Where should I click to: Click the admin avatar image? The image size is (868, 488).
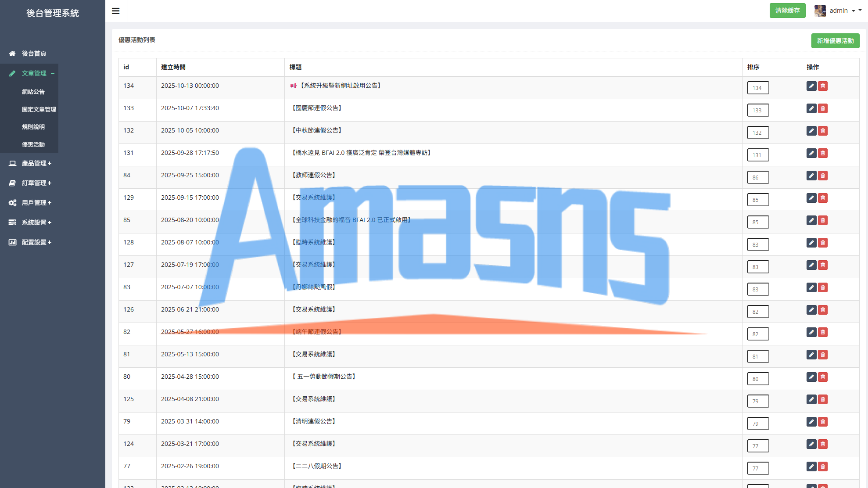(820, 11)
